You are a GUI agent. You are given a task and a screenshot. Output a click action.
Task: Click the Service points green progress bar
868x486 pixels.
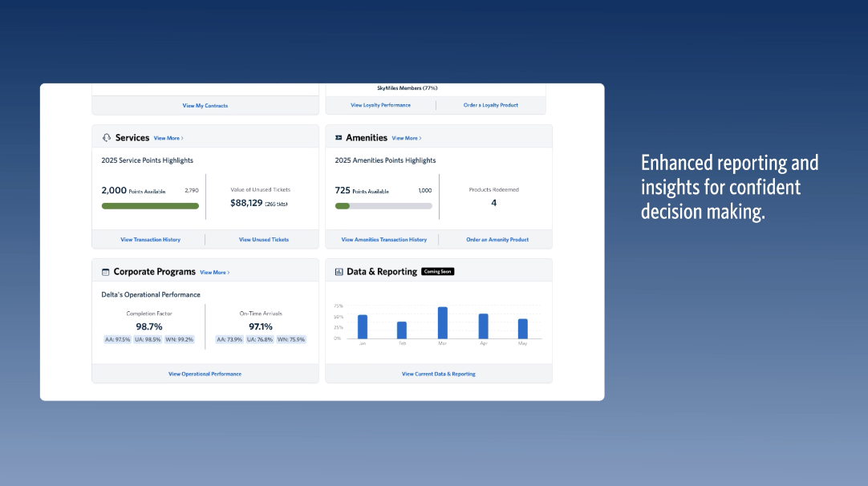(x=150, y=206)
